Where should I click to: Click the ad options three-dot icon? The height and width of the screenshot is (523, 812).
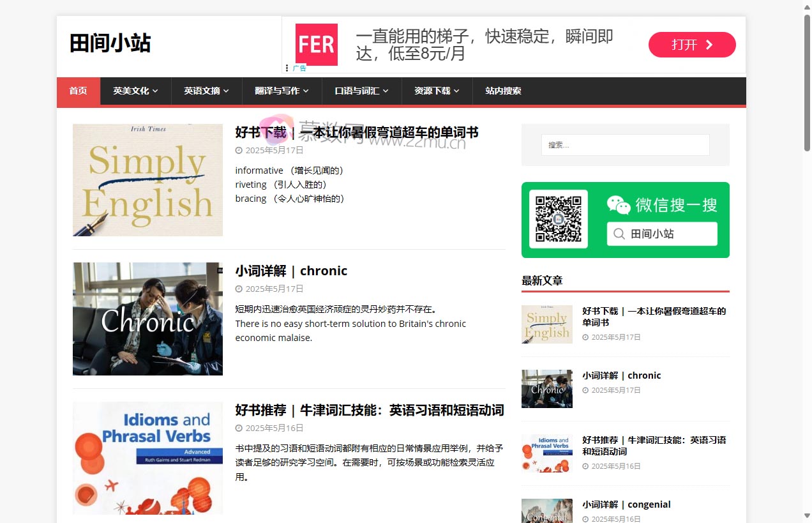tap(287, 68)
